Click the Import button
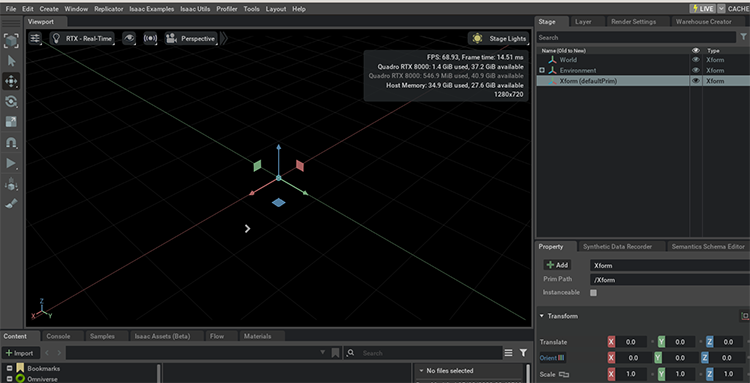The height and width of the screenshot is (383, 750). [x=21, y=353]
